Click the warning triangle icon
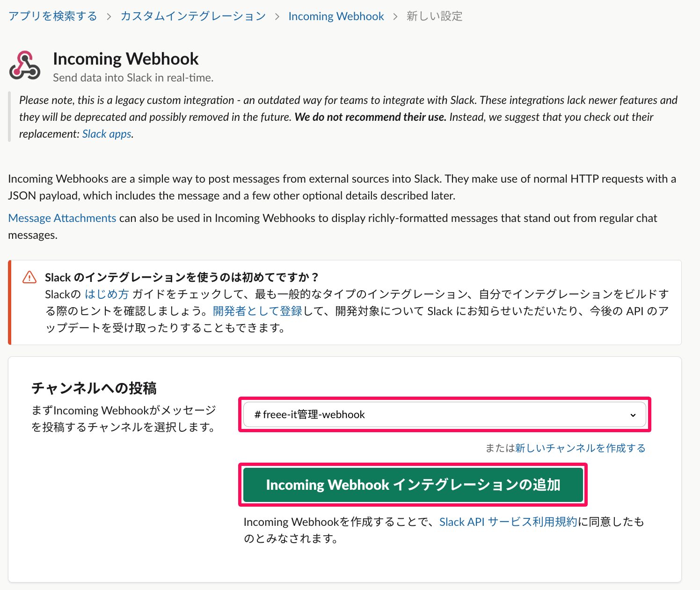This screenshot has width=700, height=590. [x=29, y=277]
